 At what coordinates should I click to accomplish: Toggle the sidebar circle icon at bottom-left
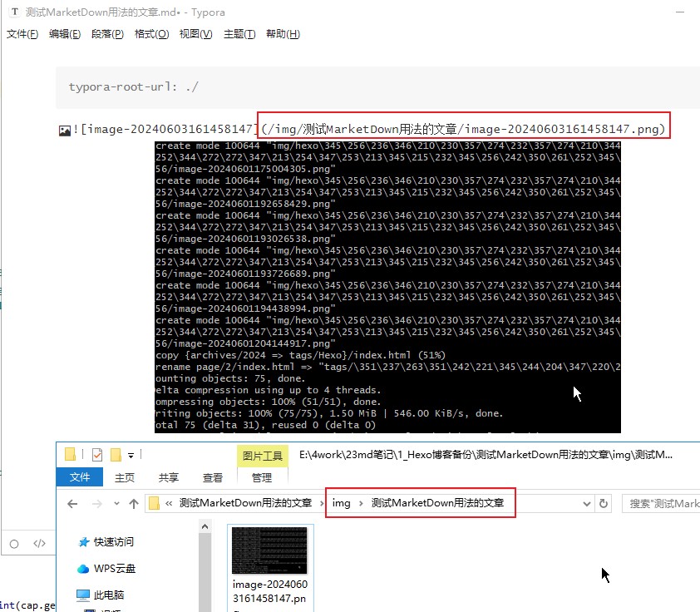pyautogui.click(x=14, y=544)
